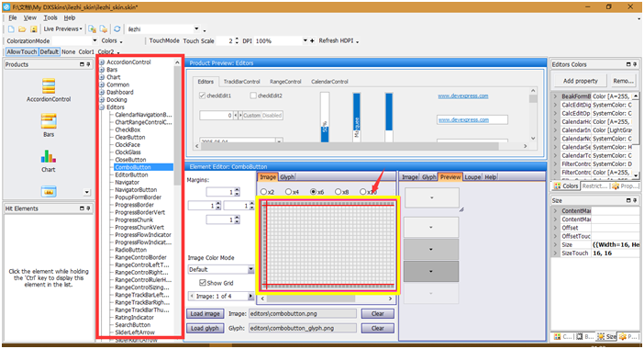Check the checkEdit2 checkbox in preview
Image resolution: width=644 pixels, height=349 pixels.
(x=253, y=96)
